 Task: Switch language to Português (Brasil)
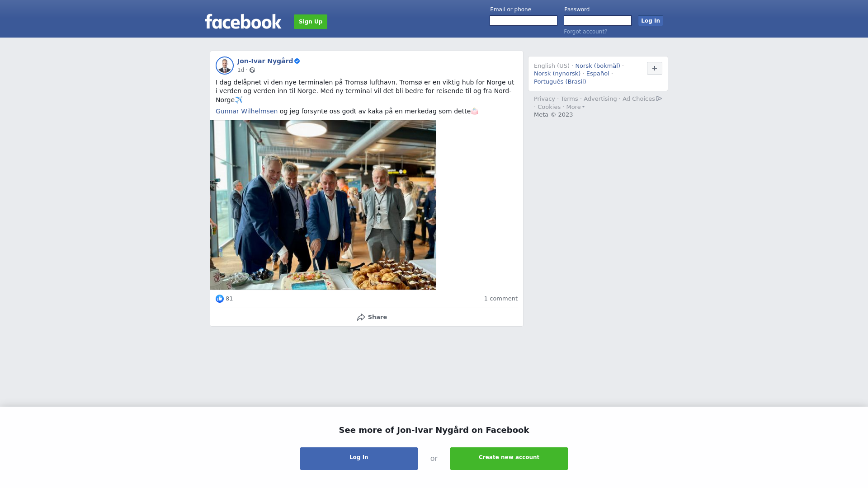pos(560,82)
